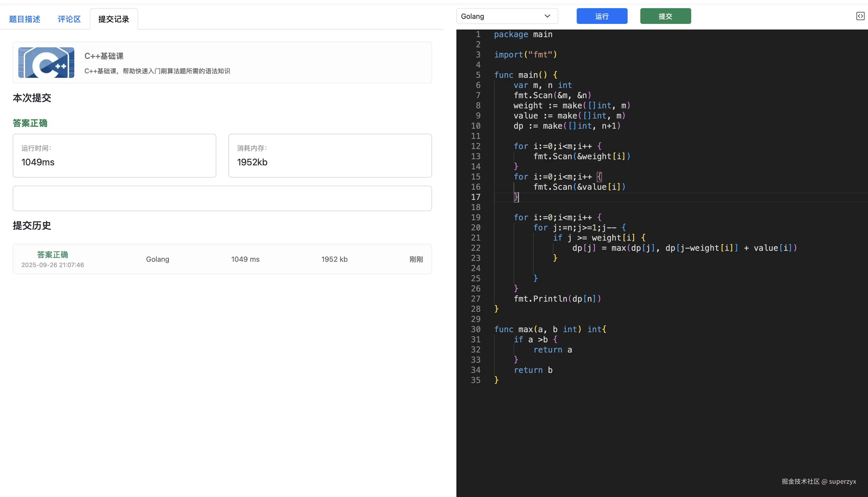This screenshot has width=868, height=497.
Task: Open the 答案正确 submission history entry
Action: (53, 255)
